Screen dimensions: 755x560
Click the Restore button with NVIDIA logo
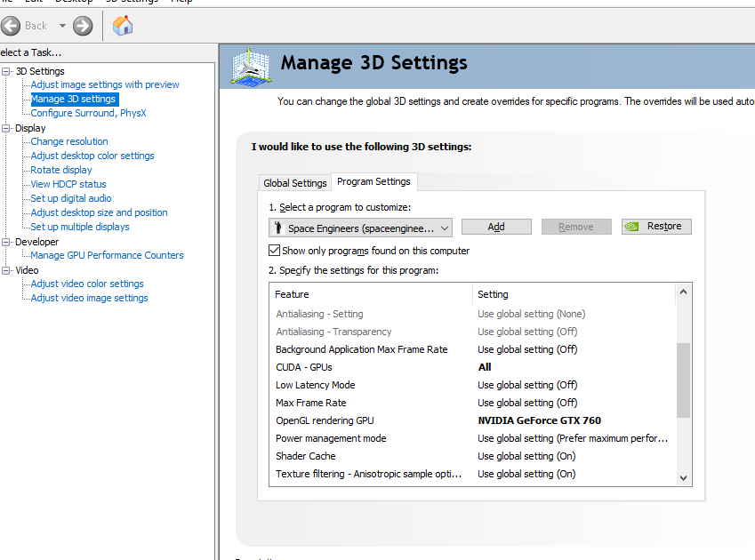pyautogui.click(x=656, y=227)
